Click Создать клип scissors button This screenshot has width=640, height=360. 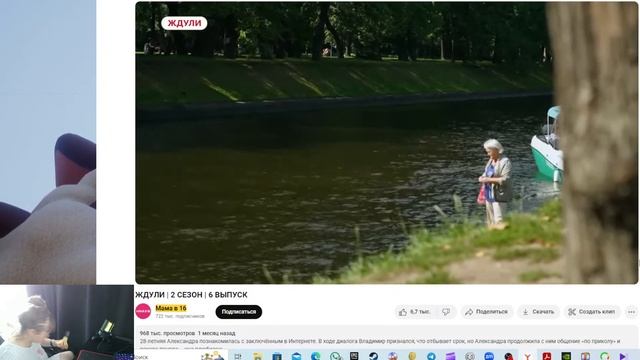point(592,312)
